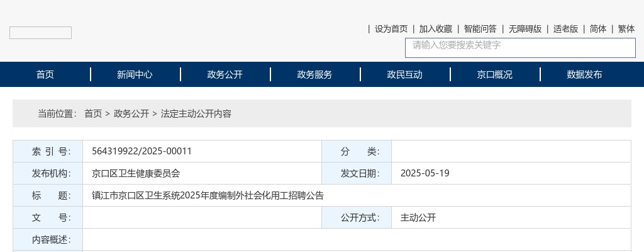Switch language to 繁体
This screenshot has height=252, width=644.
[626, 29]
